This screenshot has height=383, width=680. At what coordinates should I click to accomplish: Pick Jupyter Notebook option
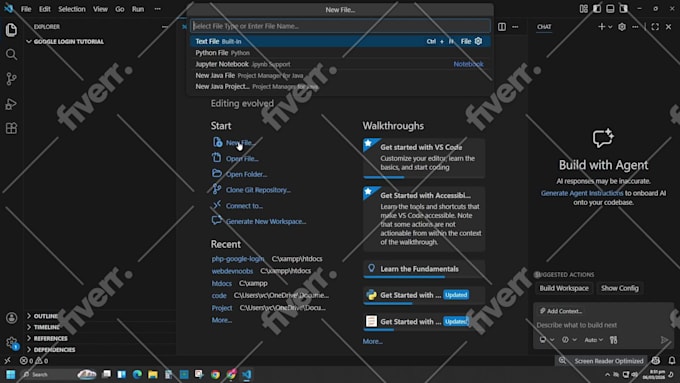point(340,64)
